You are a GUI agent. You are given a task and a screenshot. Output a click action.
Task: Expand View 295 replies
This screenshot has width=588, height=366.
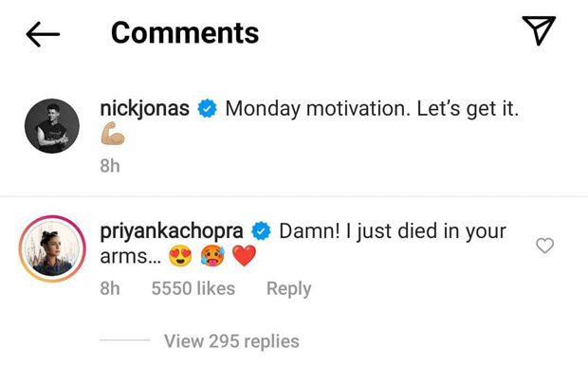(231, 341)
